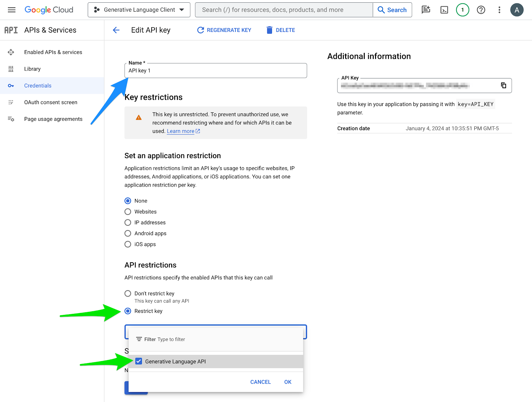The width and height of the screenshot is (532, 402).
Task: Click CANCEL in the API dropdown
Action: point(260,382)
